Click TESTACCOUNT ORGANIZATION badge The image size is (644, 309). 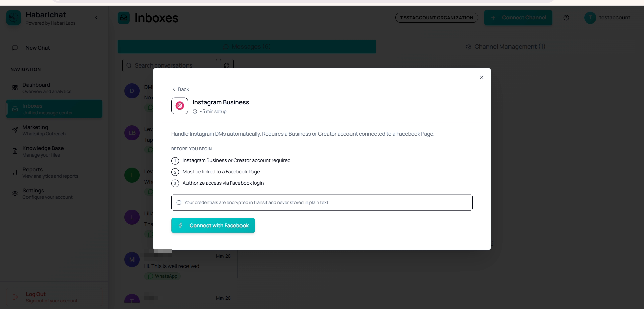436,18
